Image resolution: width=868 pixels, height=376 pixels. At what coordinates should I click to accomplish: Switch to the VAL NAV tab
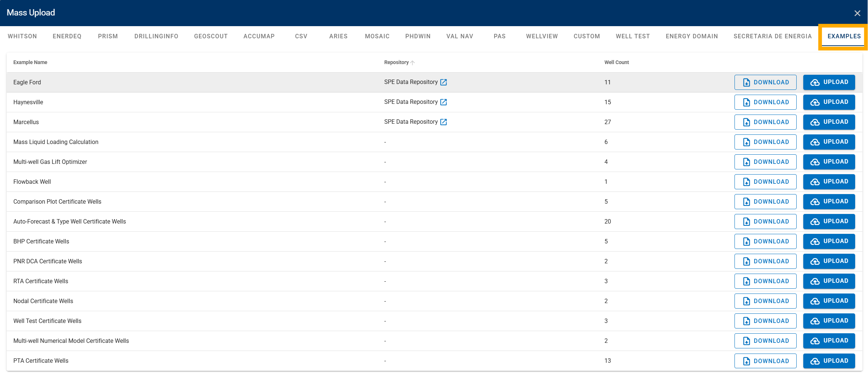tap(460, 36)
